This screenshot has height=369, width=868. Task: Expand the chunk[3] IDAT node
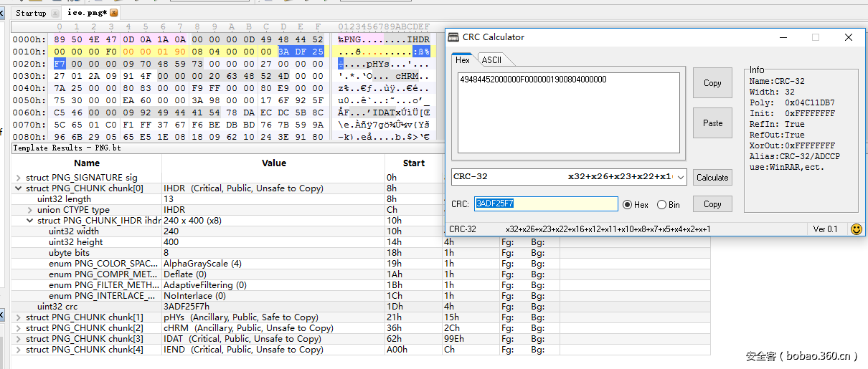coord(19,339)
